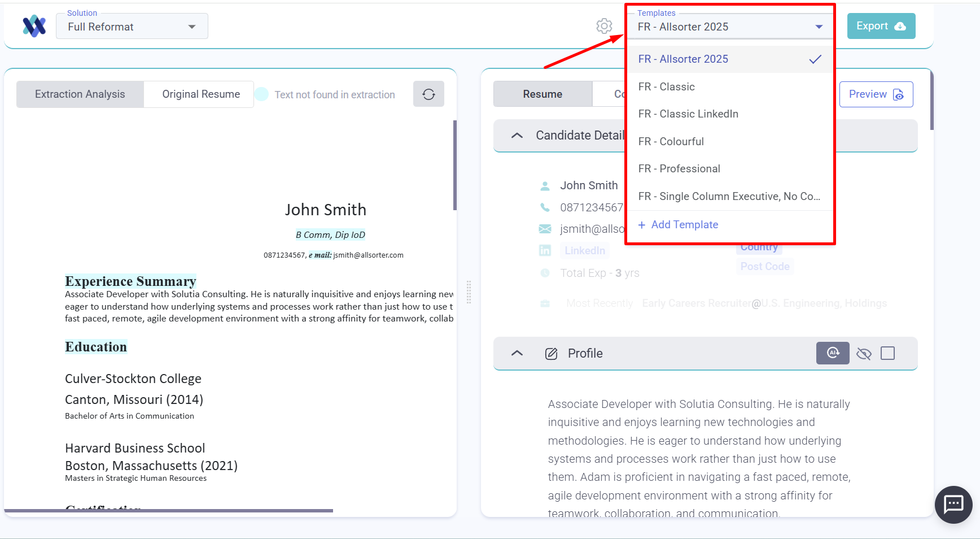This screenshot has height=539, width=980.
Task: Click the email envelope icon
Action: click(x=545, y=229)
